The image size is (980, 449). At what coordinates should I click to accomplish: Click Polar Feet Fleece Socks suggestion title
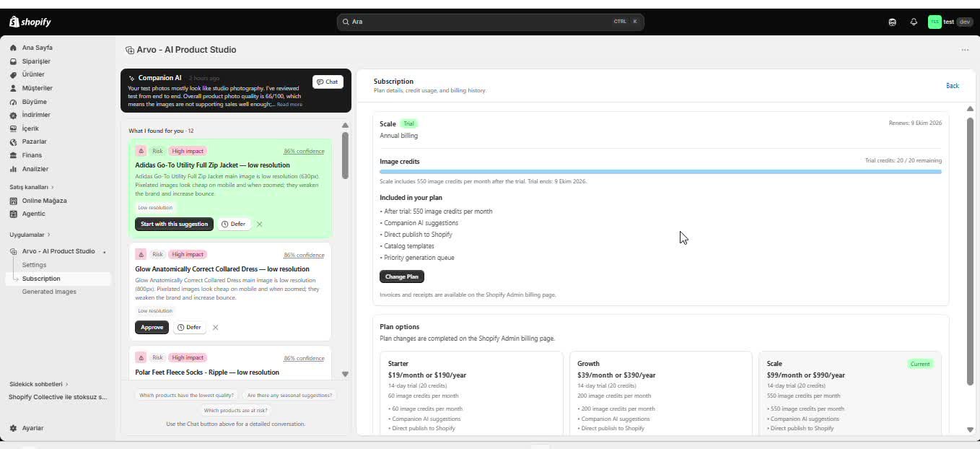[x=207, y=372]
